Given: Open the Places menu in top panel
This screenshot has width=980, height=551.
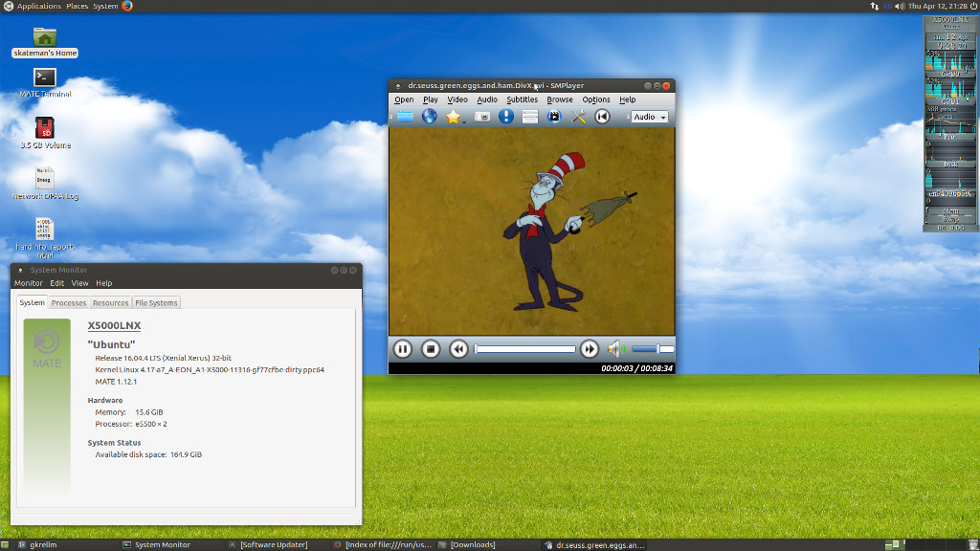Looking at the screenshot, I should (77, 6).
